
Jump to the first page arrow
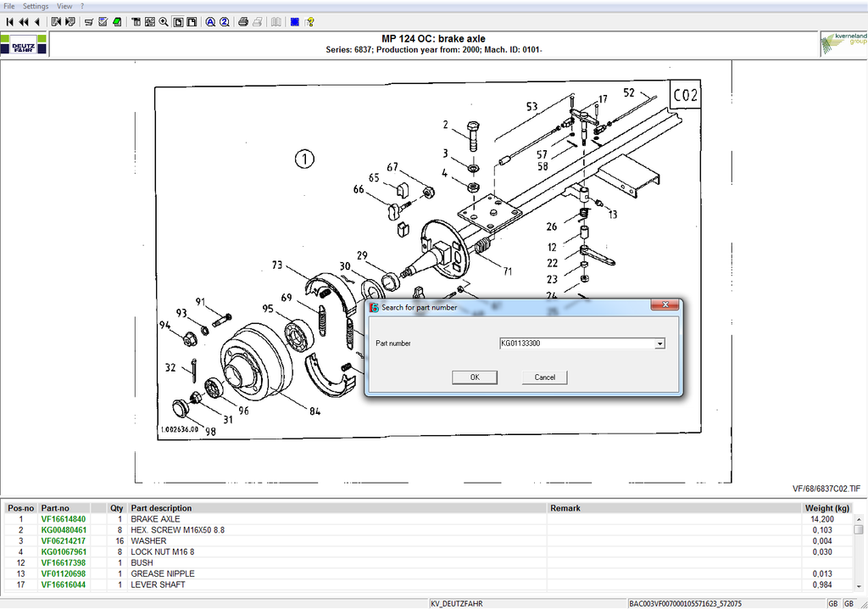pos(10,21)
